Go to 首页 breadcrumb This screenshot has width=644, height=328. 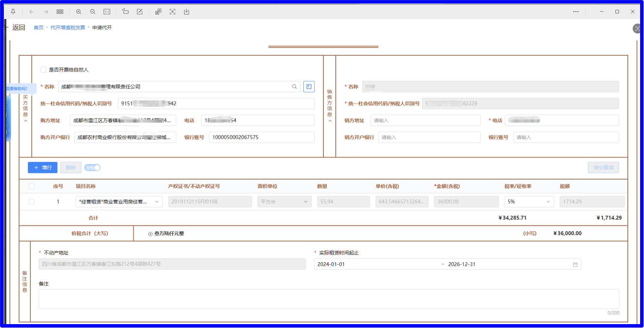(x=38, y=27)
